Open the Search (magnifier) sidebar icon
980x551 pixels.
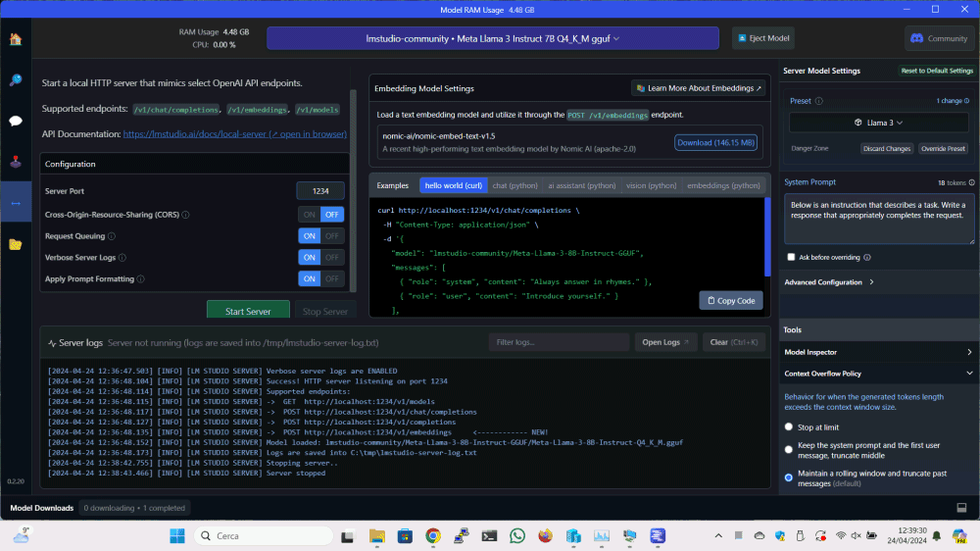[x=16, y=80]
